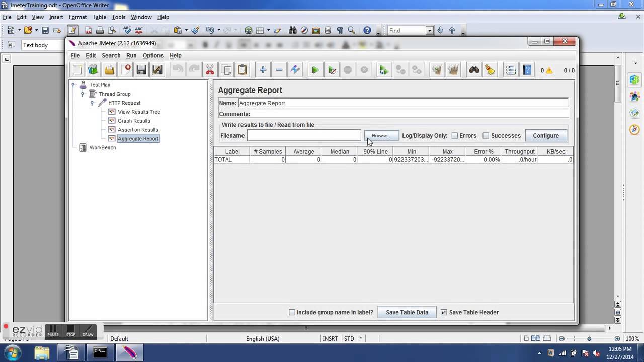This screenshot has width=644, height=362.
Task: Click the Collapse All minus icon
Action: tap(279, 70)
